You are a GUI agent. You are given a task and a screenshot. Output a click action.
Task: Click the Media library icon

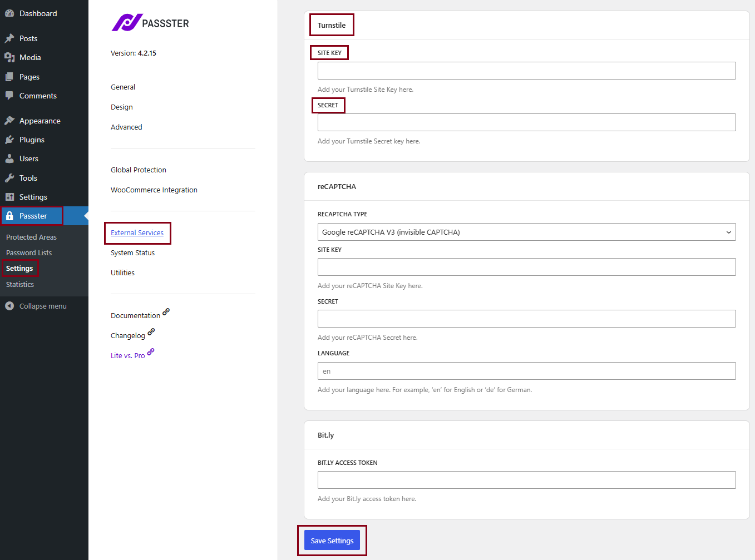point(9,57)
